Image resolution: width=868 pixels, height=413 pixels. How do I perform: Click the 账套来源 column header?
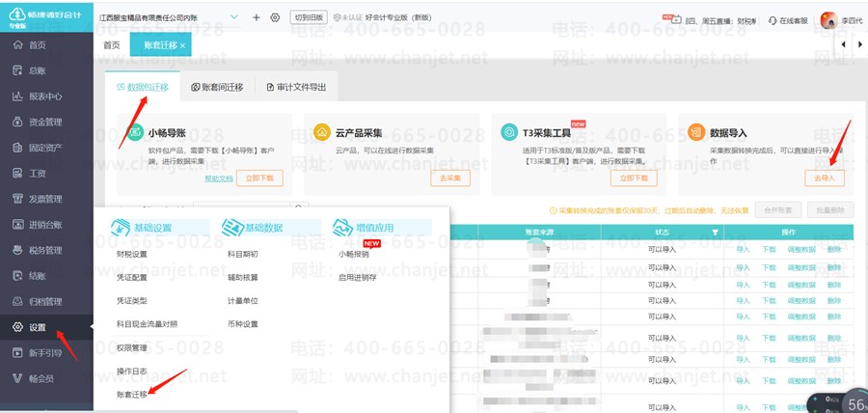[x=540, y=232]
